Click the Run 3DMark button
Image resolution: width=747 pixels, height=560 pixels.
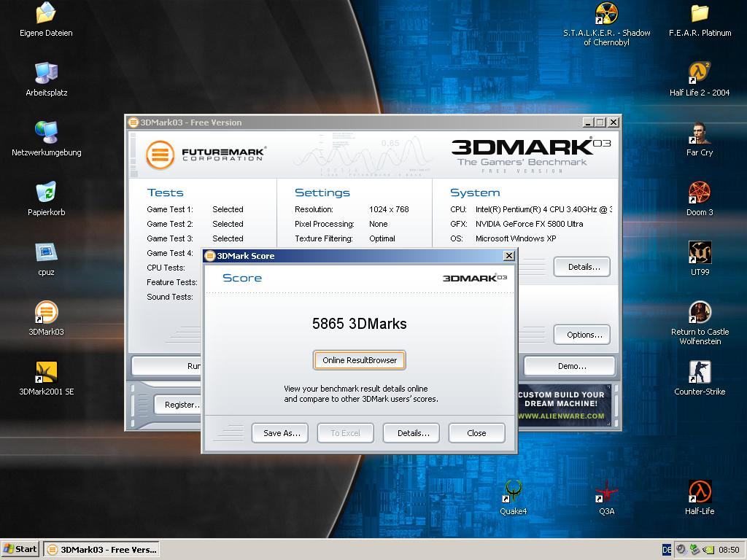click(x=166, y=366)
